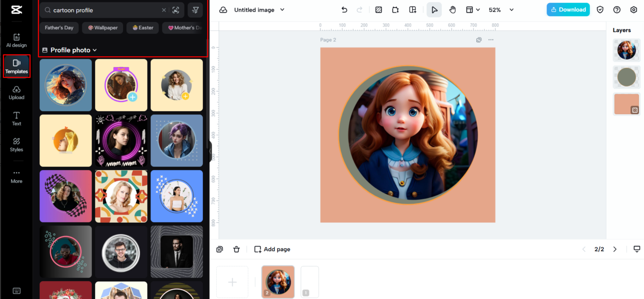Click the 2/2 page indicator

click(599, 249)
